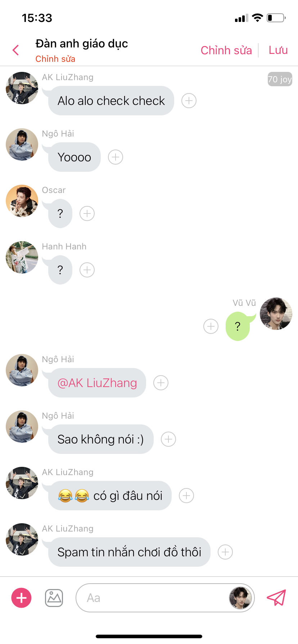This screenshot has width=298, height=644.
Task: Tap plus icon beside 'Alo alo check check'
Action: [x=189, y=101]
